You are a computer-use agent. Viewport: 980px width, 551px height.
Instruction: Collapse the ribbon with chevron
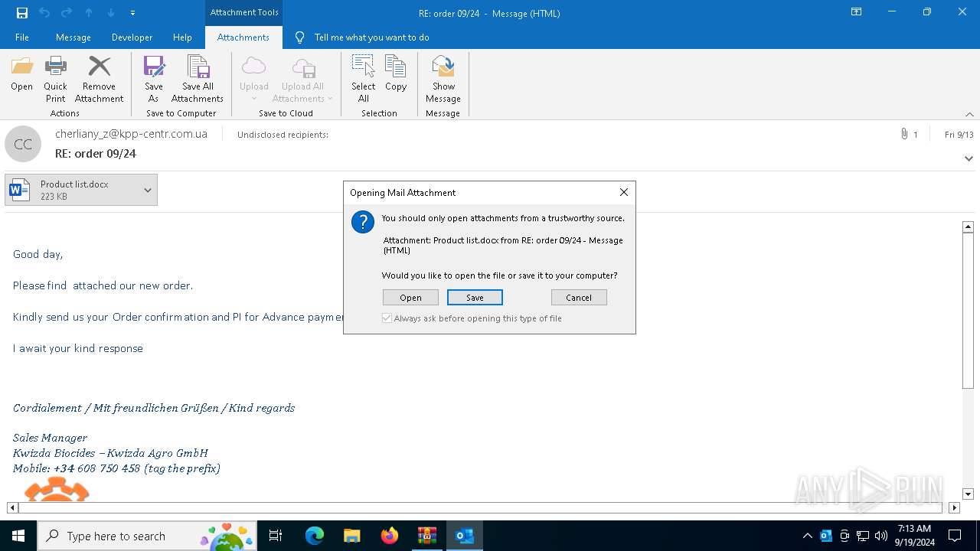(x=969, y=114)
